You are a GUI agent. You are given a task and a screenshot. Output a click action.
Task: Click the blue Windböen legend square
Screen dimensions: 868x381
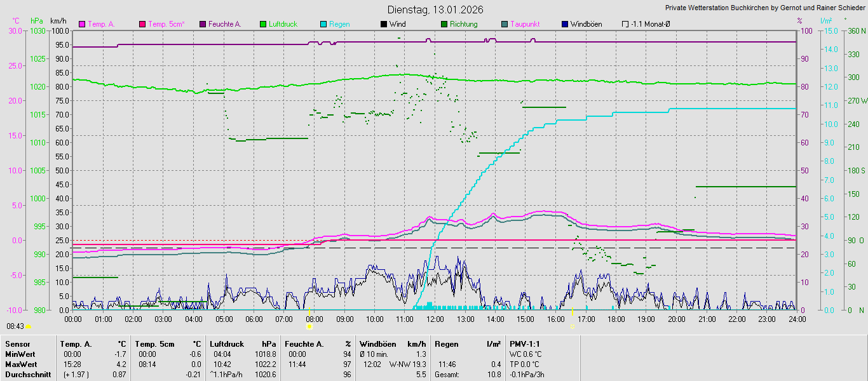point(565,24)
